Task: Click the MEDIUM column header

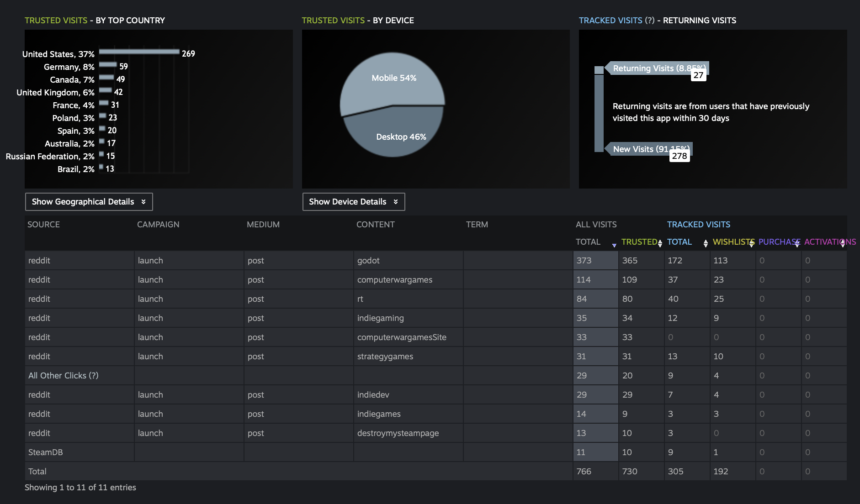Action: 263,225
